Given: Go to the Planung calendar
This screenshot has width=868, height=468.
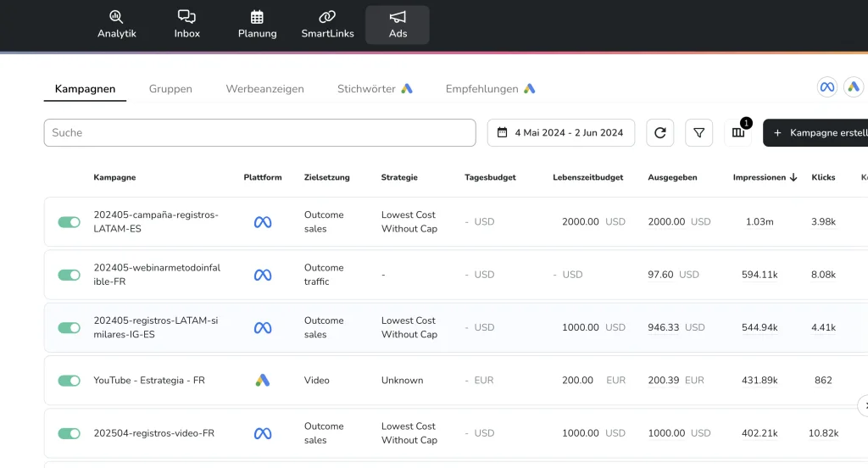Looking at the screenshot, I should tap(257, 25).
